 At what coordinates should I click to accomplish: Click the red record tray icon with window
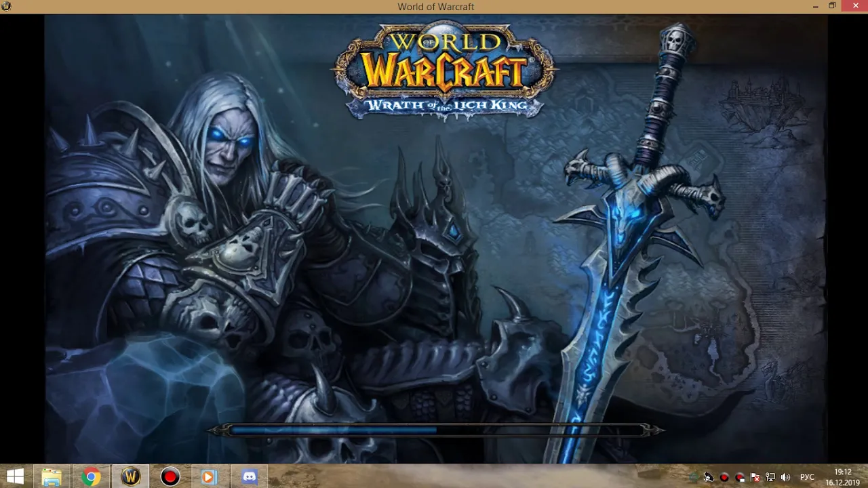coord(740,477)
